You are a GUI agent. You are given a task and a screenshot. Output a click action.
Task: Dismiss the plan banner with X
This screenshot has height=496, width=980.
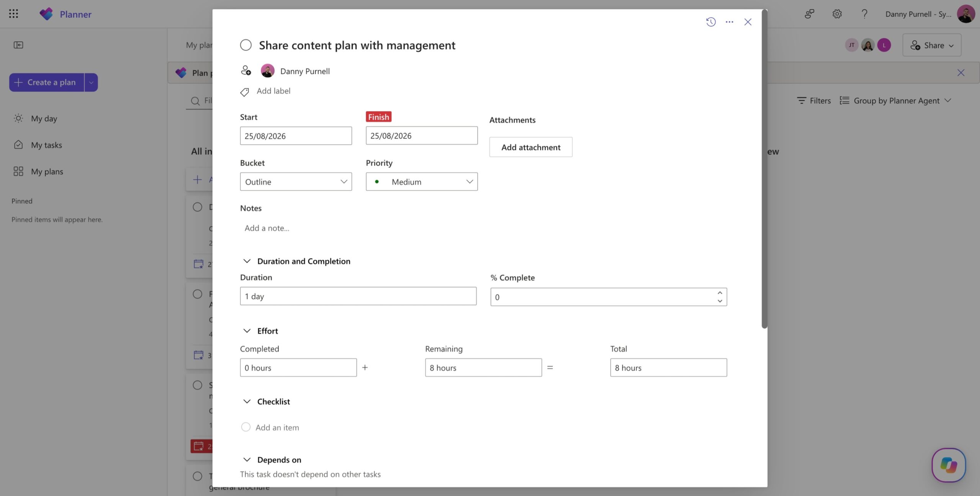pos(960,72)
